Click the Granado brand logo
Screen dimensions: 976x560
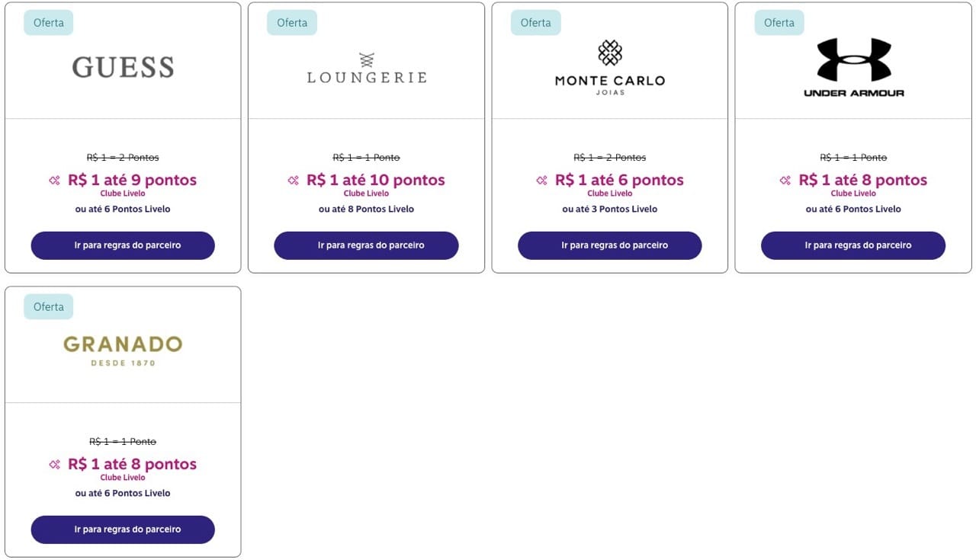coord(123,350)
